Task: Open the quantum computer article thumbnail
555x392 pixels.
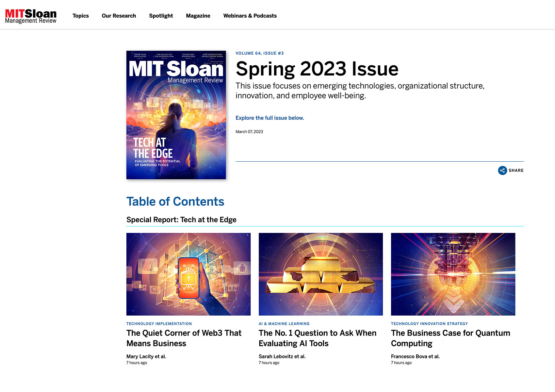Action: [453, 274]
